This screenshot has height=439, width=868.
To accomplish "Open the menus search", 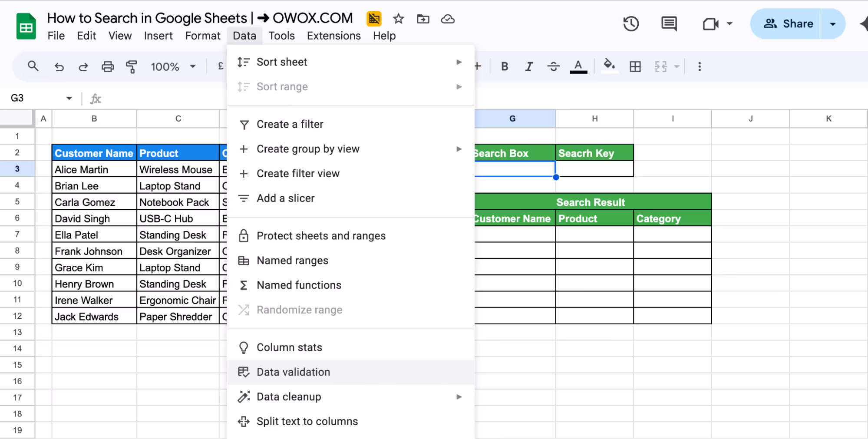I will 33,66.
